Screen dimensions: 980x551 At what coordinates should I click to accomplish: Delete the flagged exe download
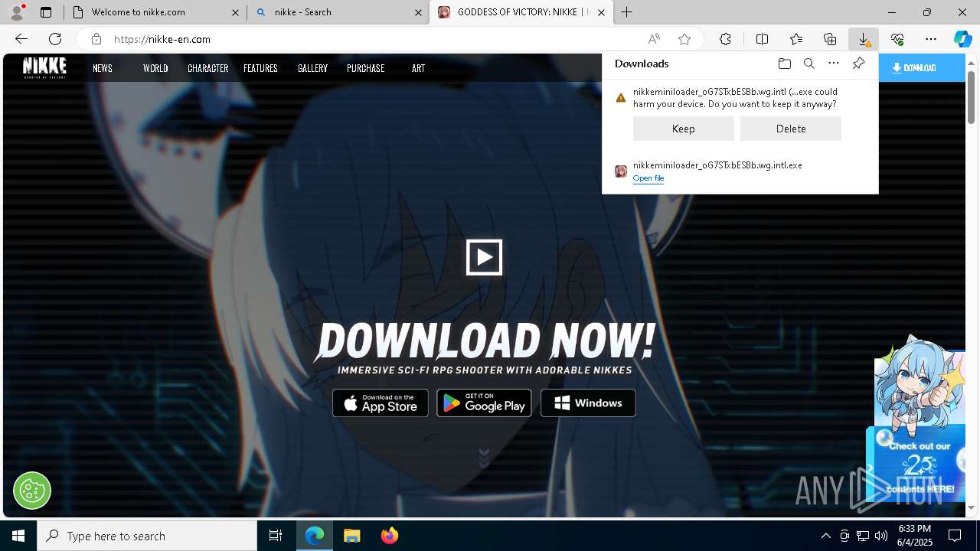791,129
